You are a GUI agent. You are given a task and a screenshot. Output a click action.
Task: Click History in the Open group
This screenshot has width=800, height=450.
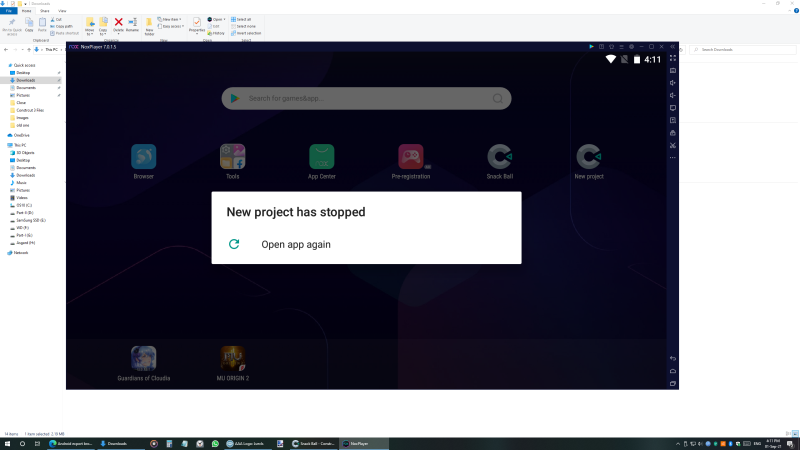pos(216,33)
